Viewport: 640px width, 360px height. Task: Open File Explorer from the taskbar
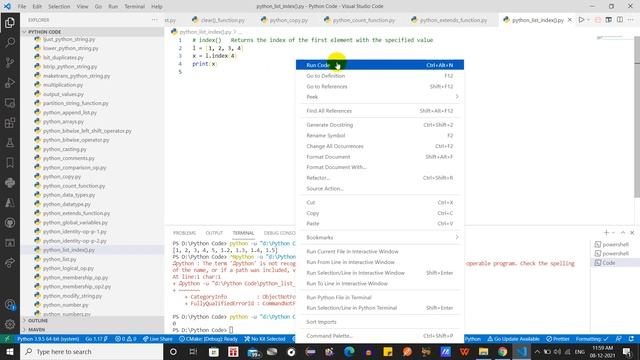pos(483,351)
